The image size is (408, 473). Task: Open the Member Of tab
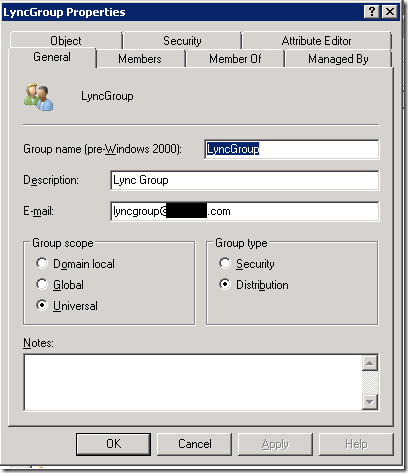pos(235,59)
